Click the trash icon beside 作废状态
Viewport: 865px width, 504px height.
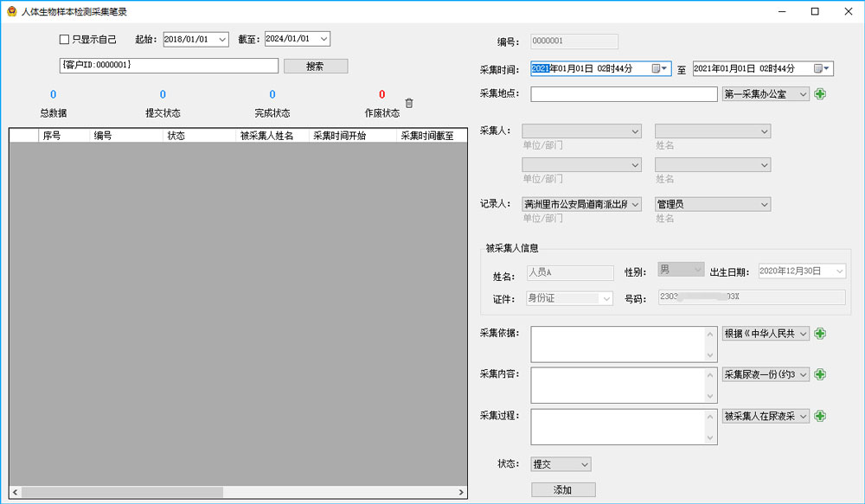pyautogui.click(x=409, y=103)
